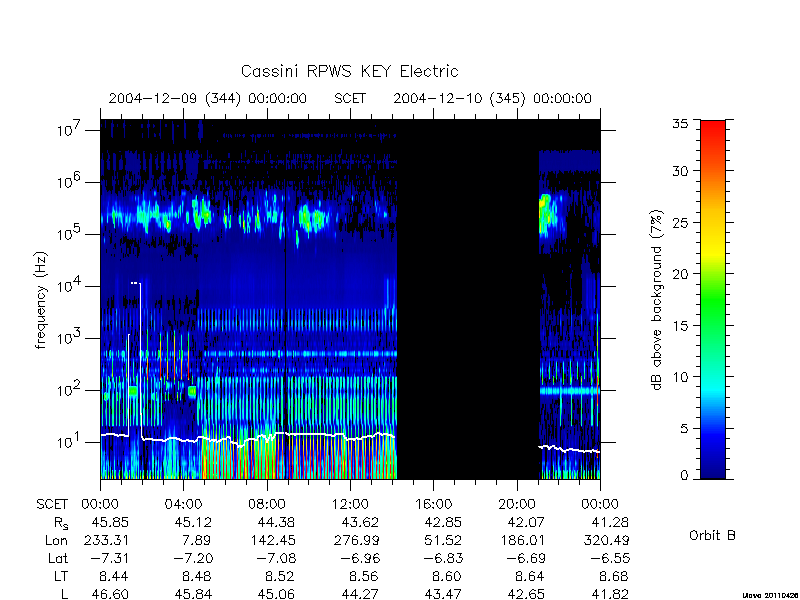Click the 10^3 frequency tick label
The image size is (800, 600).
click(x=70, y=338)
